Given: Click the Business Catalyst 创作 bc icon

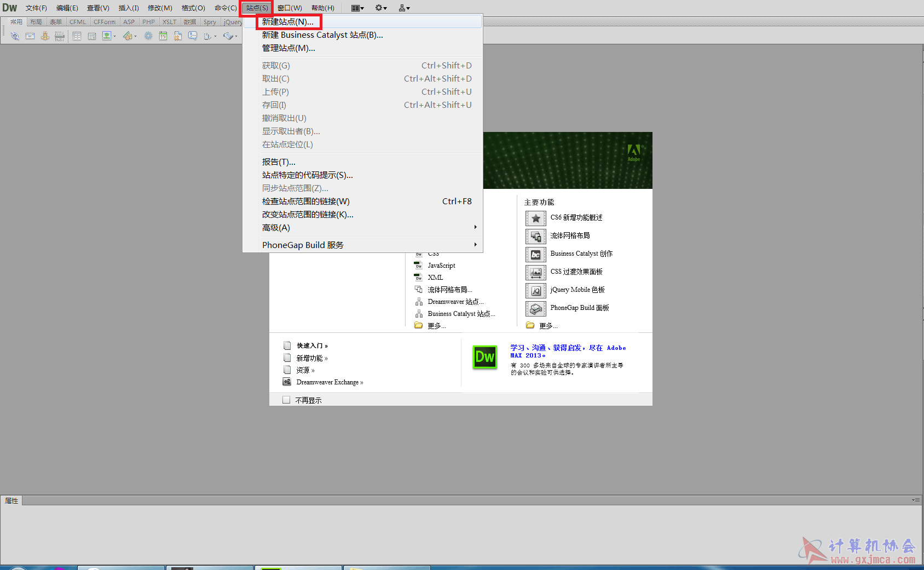Looking at the screenshot, I should (536, 255).
